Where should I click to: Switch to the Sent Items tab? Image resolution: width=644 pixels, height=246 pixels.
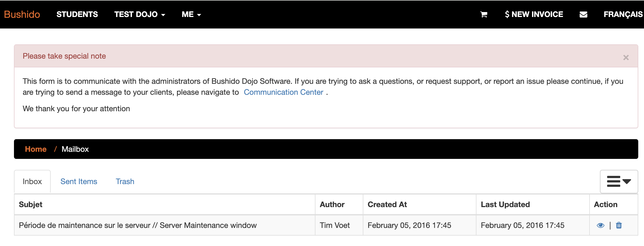(79, 182)
